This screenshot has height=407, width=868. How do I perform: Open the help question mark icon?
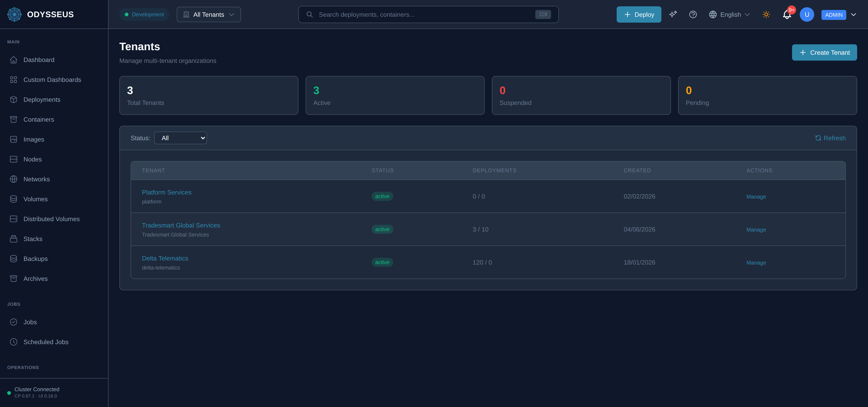coord(693,14)
